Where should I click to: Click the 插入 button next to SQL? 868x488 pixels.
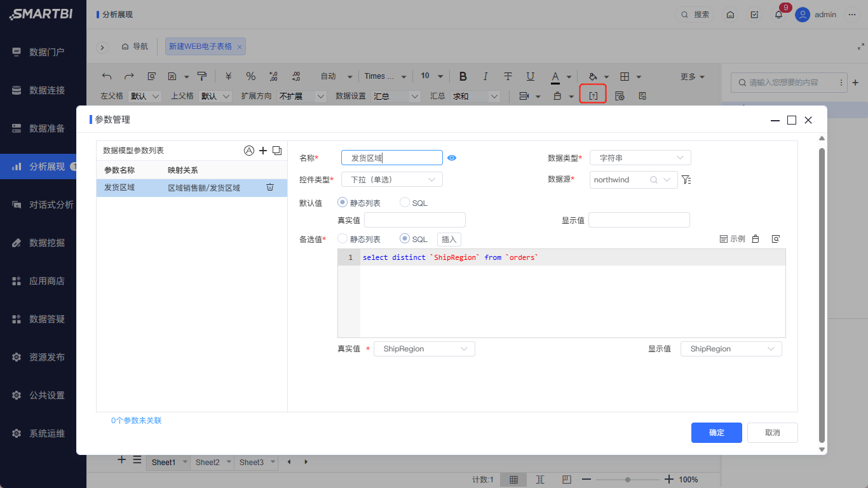[449, 239]
